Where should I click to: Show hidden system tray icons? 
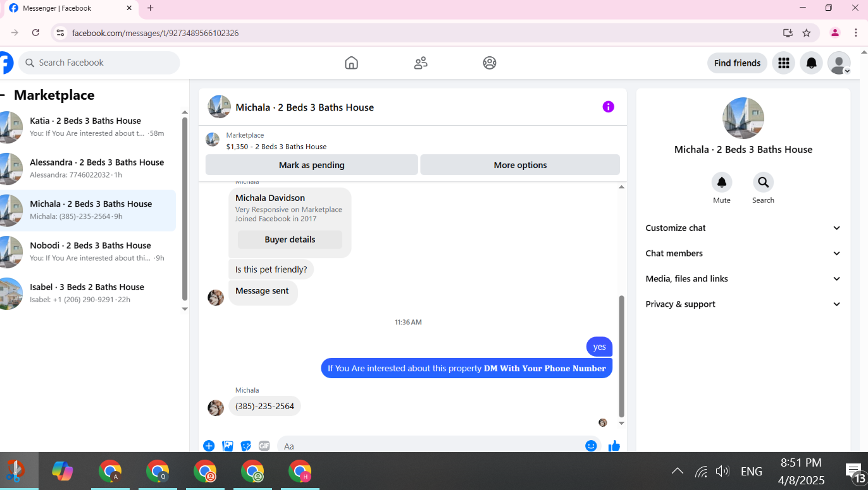click(677, 471)
